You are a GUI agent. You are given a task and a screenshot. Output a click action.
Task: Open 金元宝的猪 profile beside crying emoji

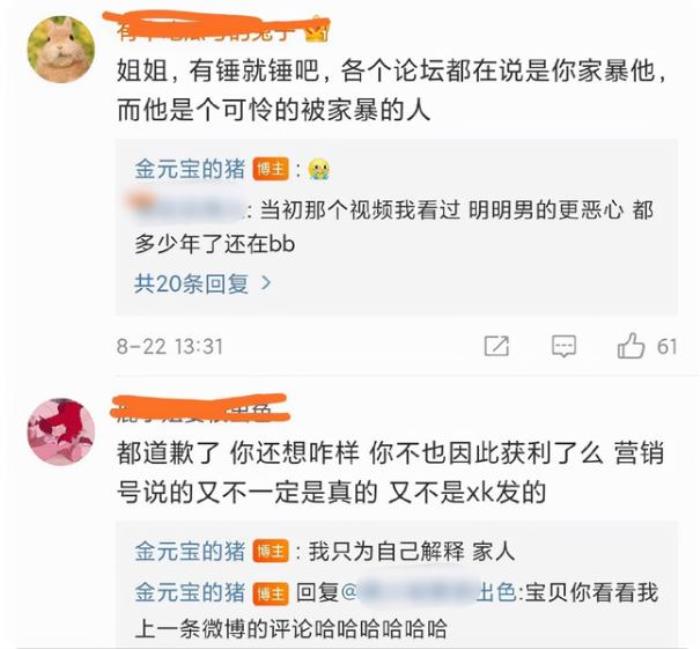[x=190, y=170]
